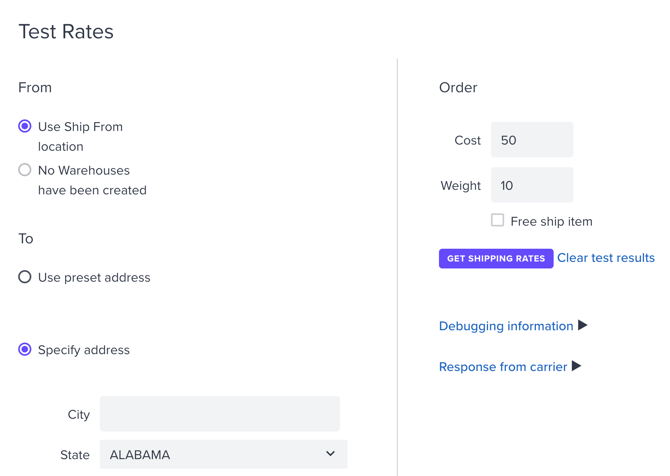Click the Free ship item label
Image resolution: width=670 pixels, height=476 pixels.
click(x=552, y=221)
